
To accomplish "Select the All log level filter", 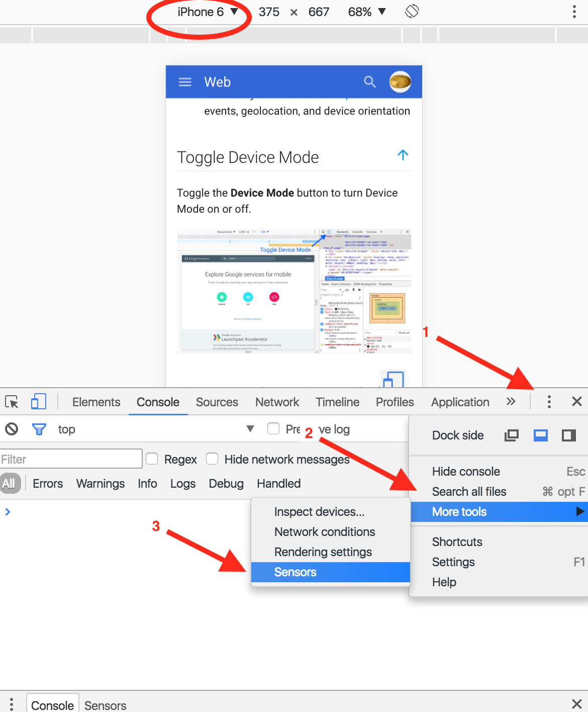I will tap(9, 483).
